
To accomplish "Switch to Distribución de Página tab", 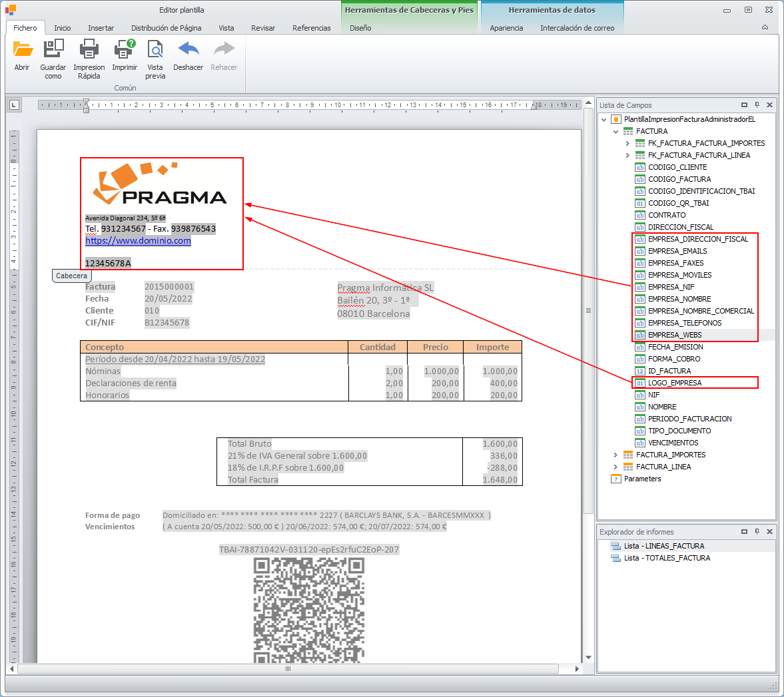I will [x=166, y=28].
